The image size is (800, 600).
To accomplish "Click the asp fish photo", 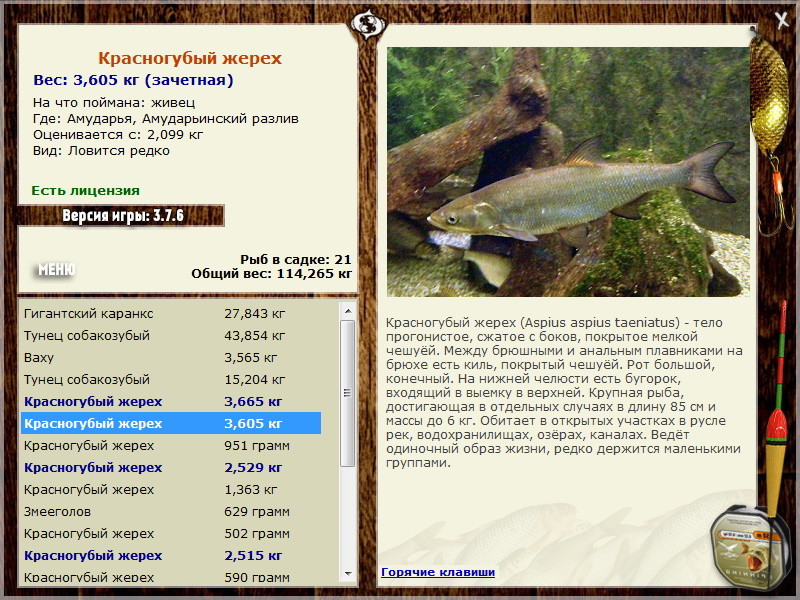I will pos(568,172).
